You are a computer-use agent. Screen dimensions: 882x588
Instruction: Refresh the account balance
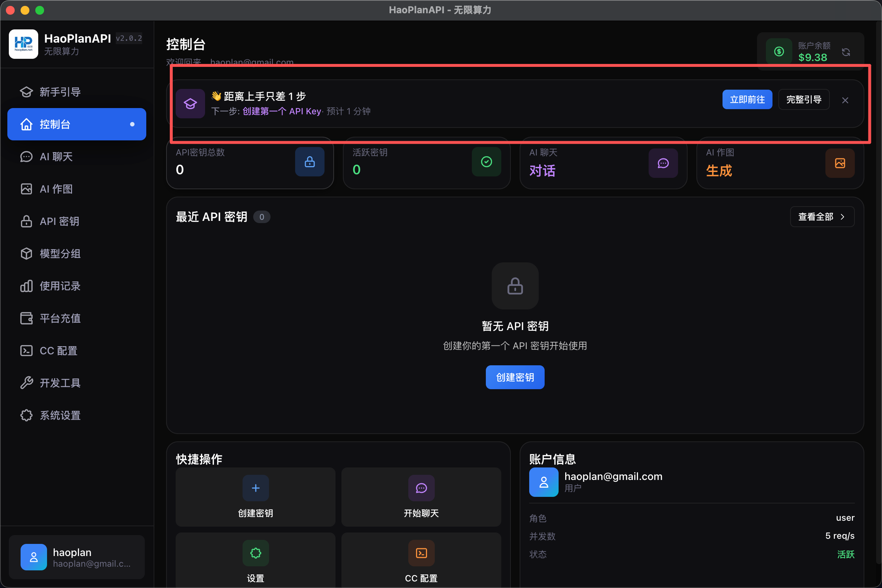(846, 52)
